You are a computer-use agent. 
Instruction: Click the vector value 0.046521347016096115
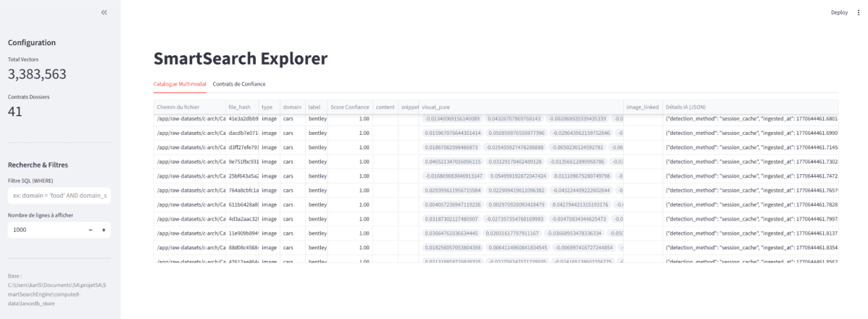(x=451, y=162)
